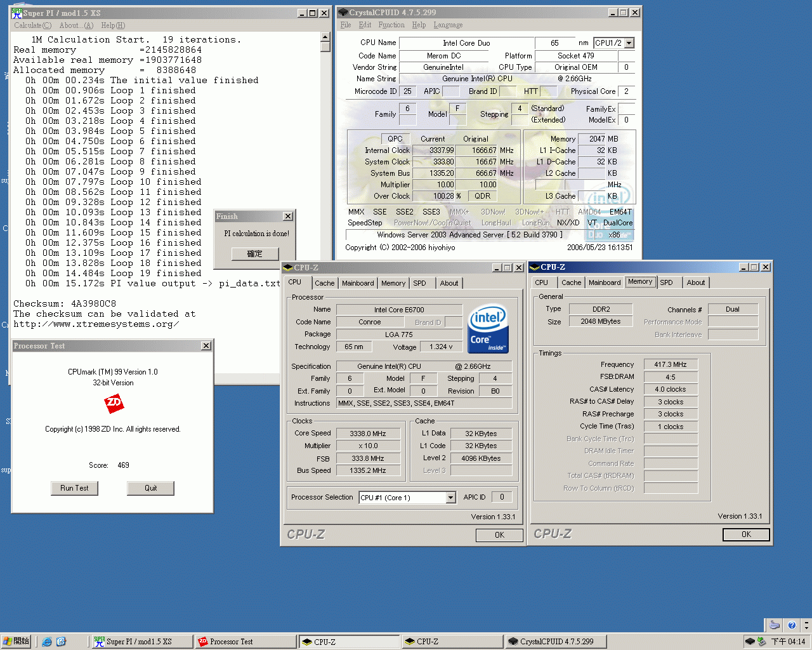
Task: Click the Quit button in Processor Test
Action: coord(150,488)
